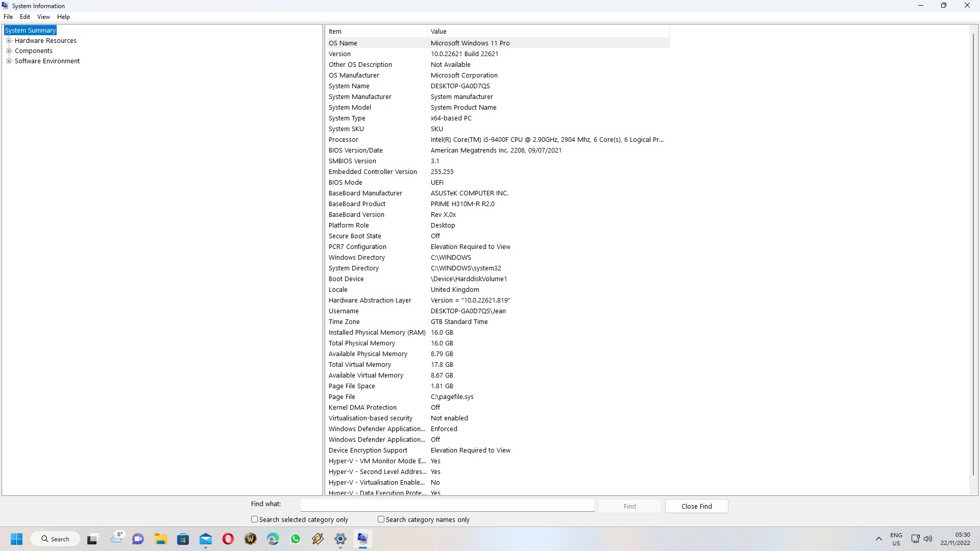Click the Winamp taskbar icon
Image resolution: width=980 pixels, height=551 pixels.
pyautogui.click(x=318, y=539)
